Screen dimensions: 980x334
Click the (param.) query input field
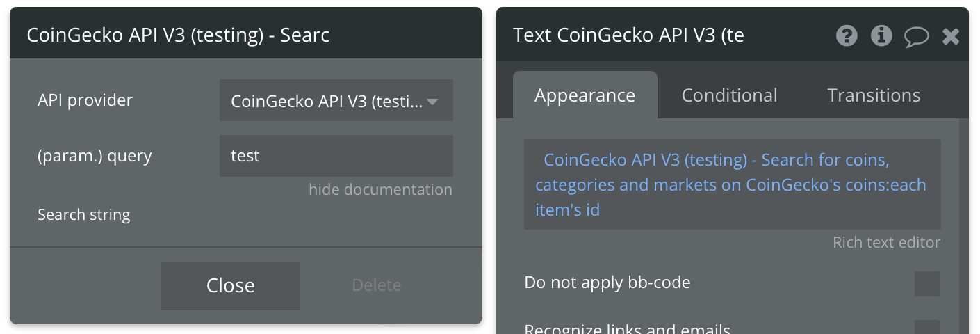[336, 156]
